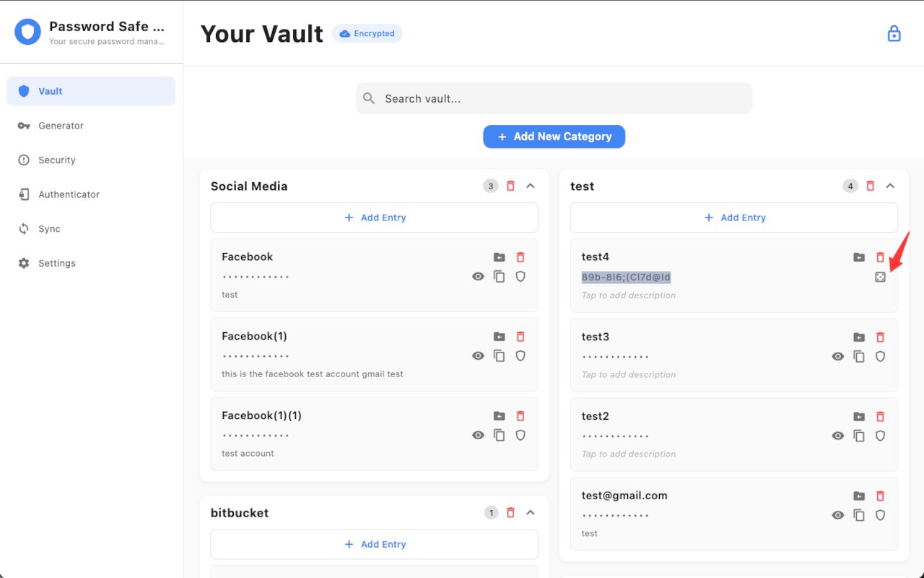Collapse the Social Media category
This screenshot has width=924, height=578.
(531, 186)
